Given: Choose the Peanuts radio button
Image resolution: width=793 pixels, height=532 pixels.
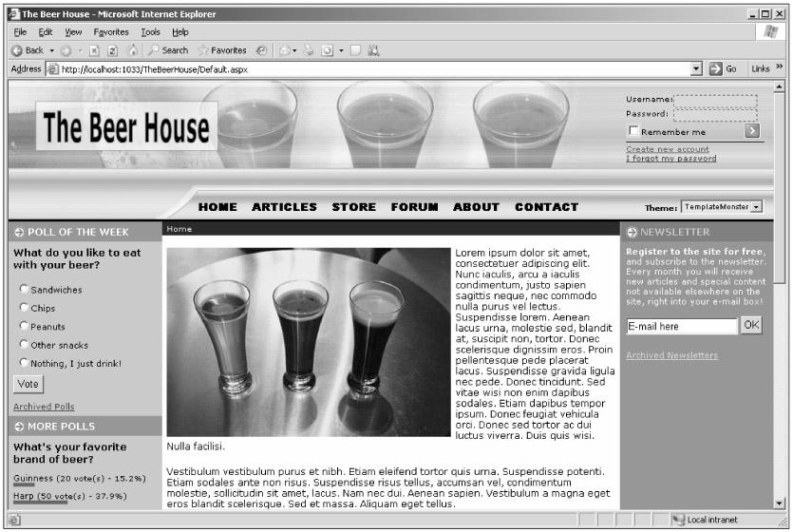Looking at the screenshot, I should 24,326.
